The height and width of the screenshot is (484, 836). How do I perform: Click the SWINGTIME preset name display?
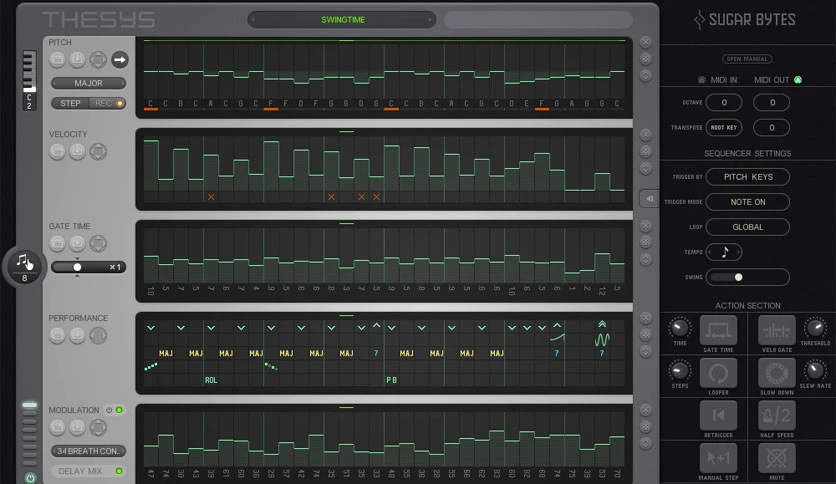pyautogui.click(x=343, y=20)
